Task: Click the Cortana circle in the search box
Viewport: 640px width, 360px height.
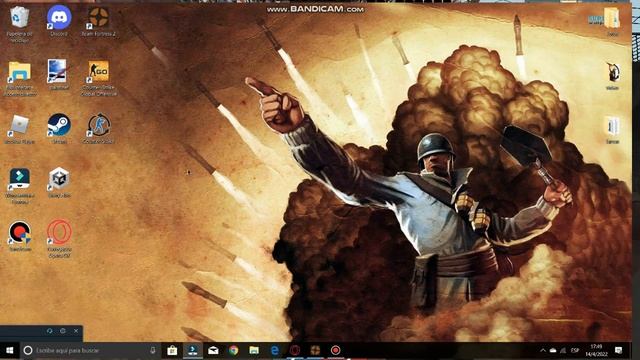Action: tap(28, 350)
